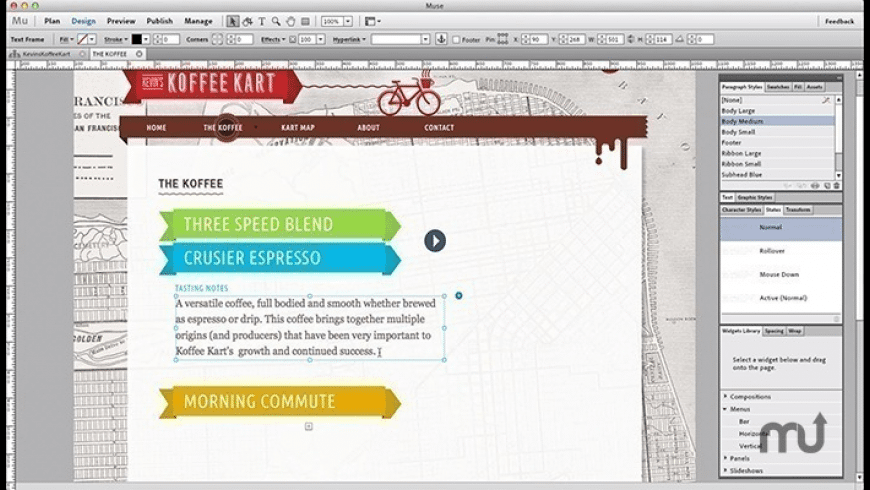Select the Hand pan tool
Image resolution: width=870 pixels, height=490 pixels.
point(291,21)
